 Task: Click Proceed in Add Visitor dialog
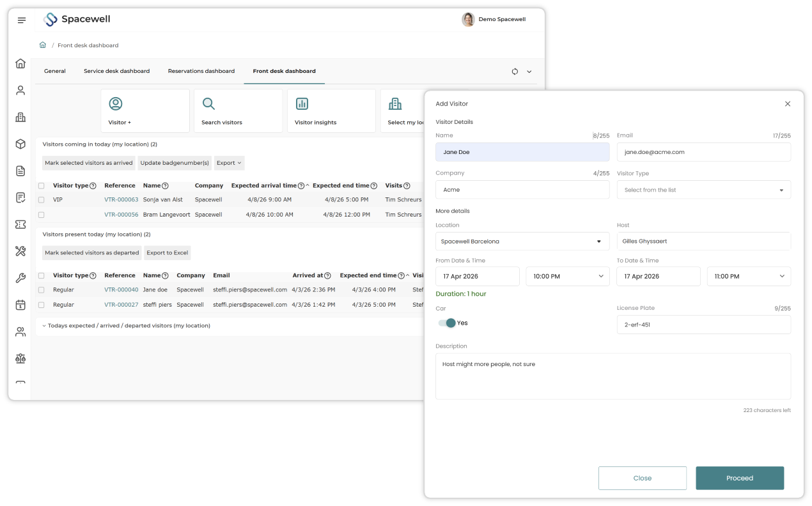coord(740,478)
